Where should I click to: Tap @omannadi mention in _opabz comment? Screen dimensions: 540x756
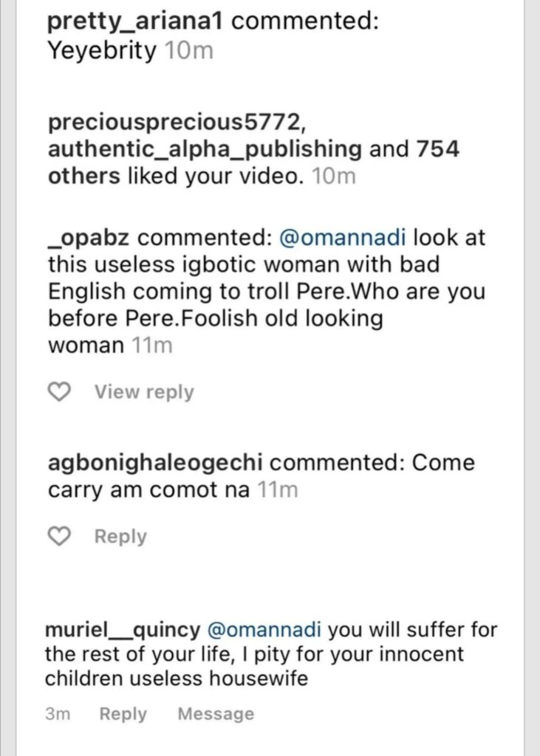[x=341, y=238]
